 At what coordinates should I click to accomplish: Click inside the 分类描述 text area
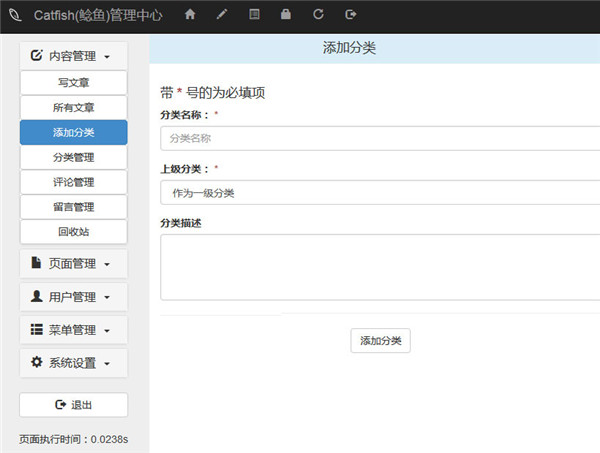click(380, 267)
